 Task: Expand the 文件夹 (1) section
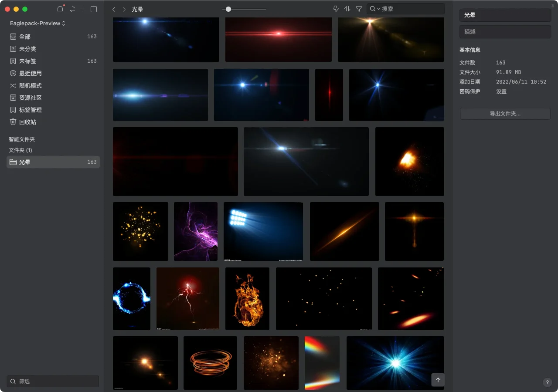[x=20, y=150]
